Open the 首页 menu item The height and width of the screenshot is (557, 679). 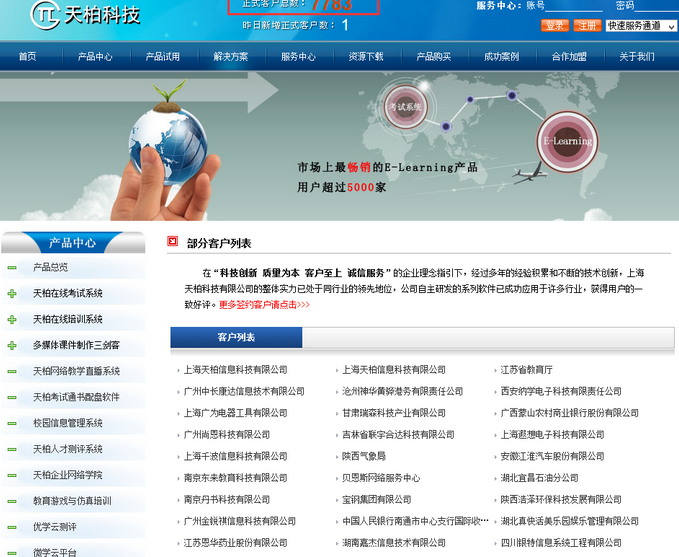coord(28,57)
